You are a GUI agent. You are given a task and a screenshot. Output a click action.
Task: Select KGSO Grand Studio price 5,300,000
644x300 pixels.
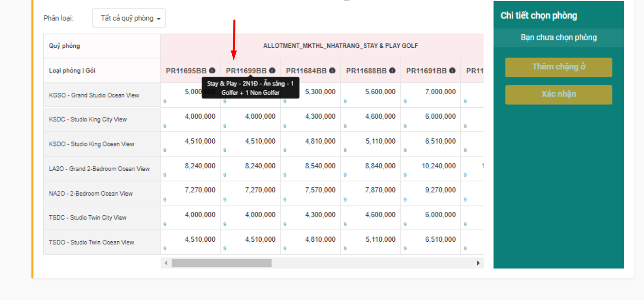(x=320, y=92)
